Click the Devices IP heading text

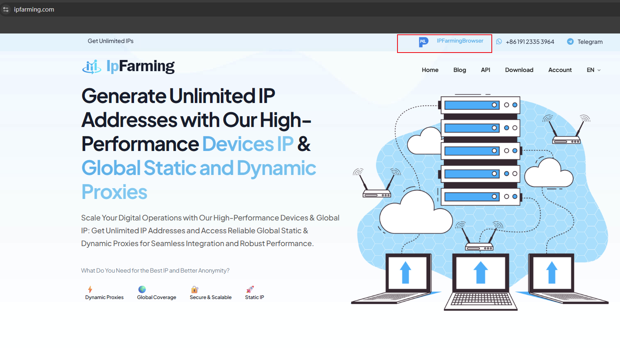[x=248, y=144]
